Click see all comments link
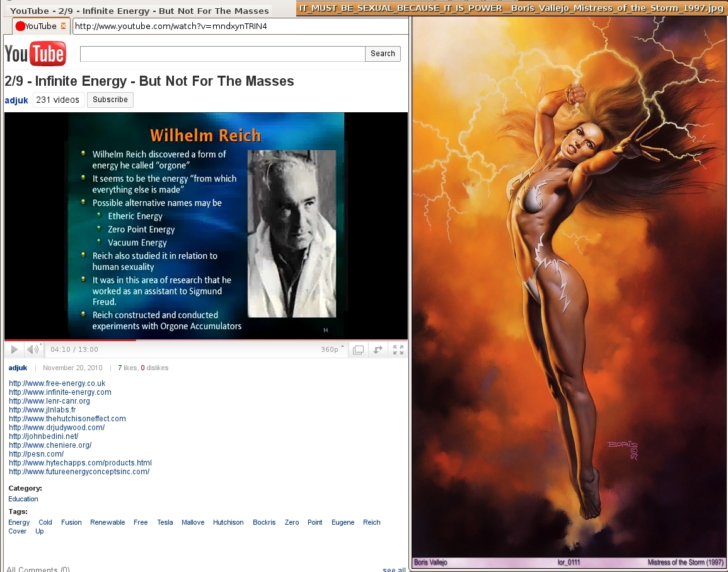The image size is (728, 572). [x=394, y=569]
